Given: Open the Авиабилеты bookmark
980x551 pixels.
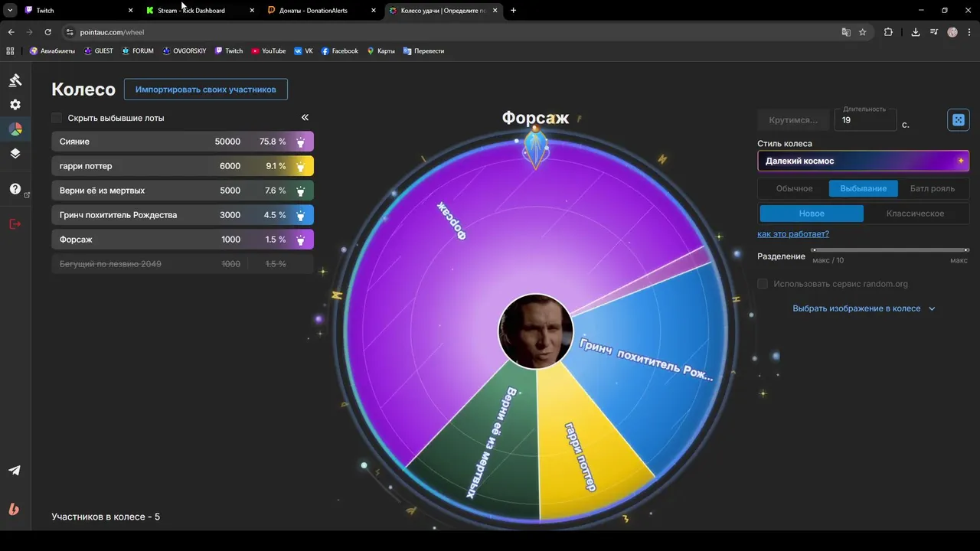Looking at the screenshot, I should 52,51.
